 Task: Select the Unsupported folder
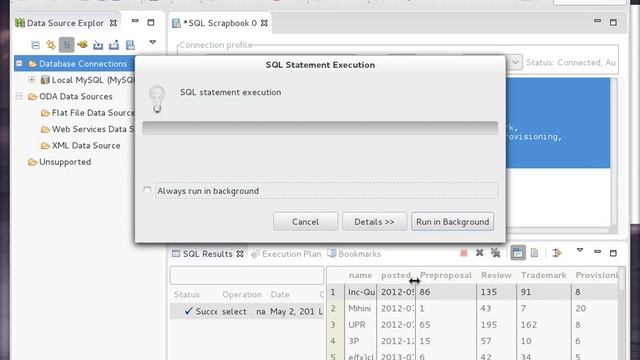click(65, 162)
